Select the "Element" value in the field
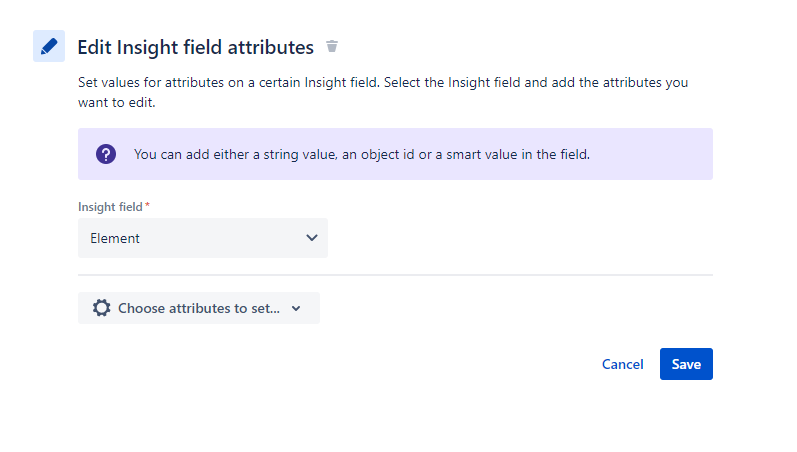This screenshot has height=452, width=797. click(115, 238)
